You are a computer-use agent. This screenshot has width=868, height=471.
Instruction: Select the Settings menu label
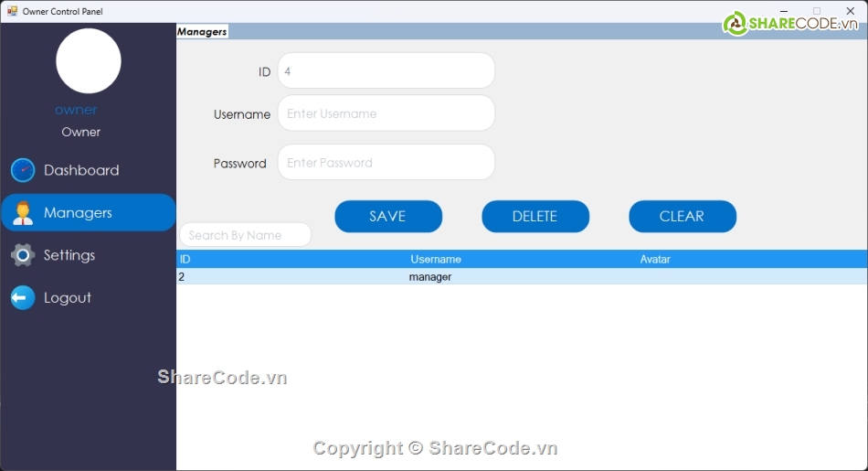(x=69, y=255)
